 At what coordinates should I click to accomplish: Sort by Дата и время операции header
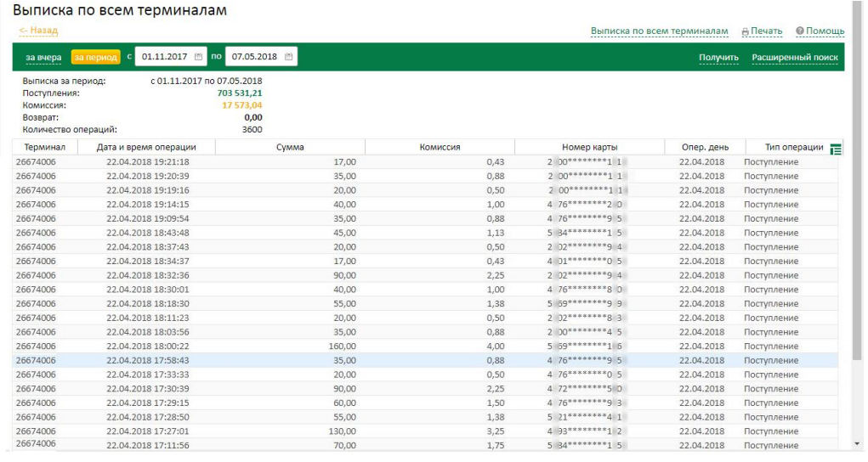tap(146, 147)
